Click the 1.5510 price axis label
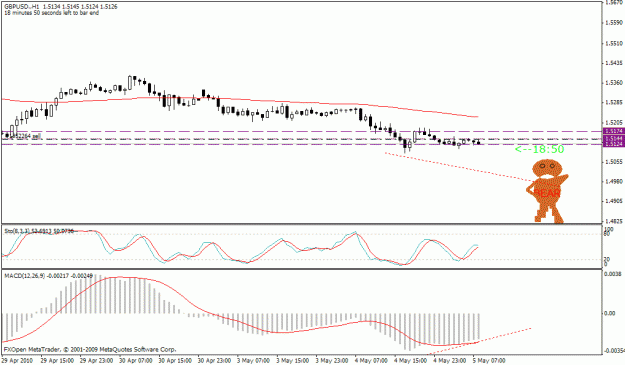Image resolution: width=625 pixels, height=365 pixels. pyautogui.click(x=614, y=43)
